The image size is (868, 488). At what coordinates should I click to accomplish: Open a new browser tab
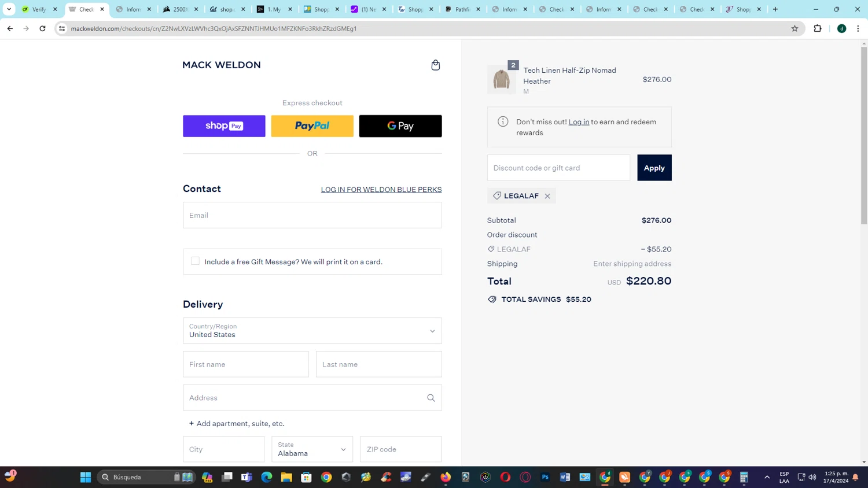[x=775, y=9]
